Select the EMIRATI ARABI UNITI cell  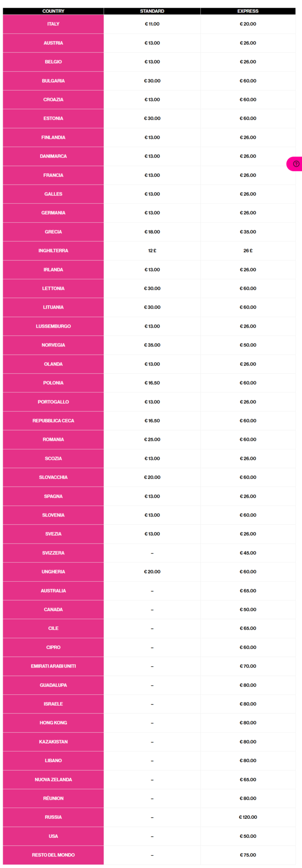(x=53, y=666)
